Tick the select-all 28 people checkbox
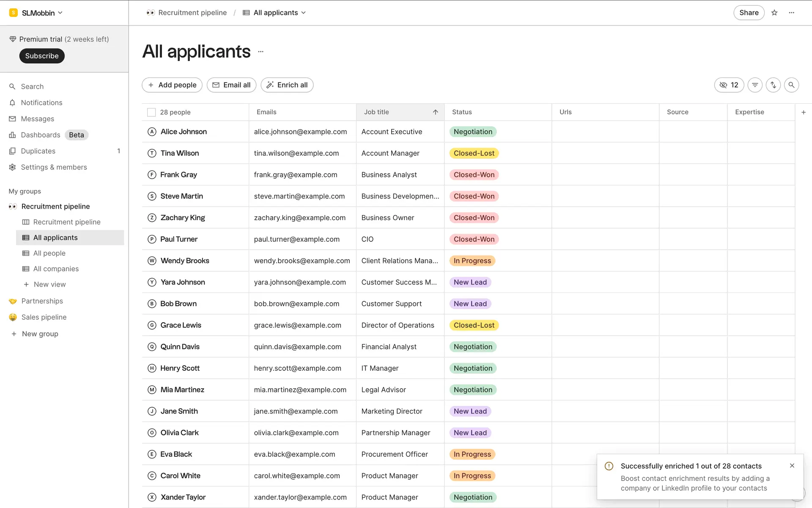This screenshot has height=508, width=812. 151,112
